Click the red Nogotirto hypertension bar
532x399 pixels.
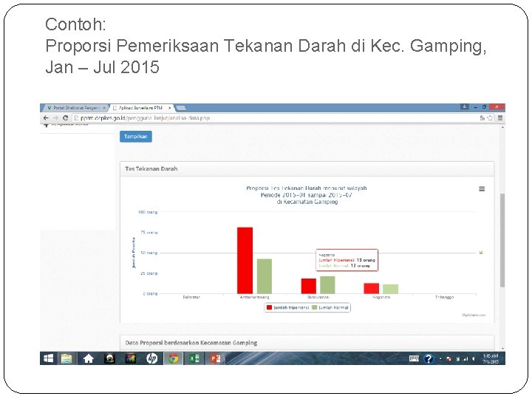click(x=372, y=288)
